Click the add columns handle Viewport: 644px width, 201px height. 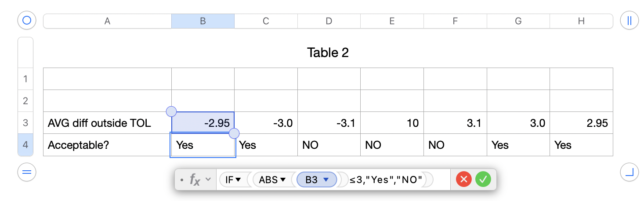click(x=629, y=21)
